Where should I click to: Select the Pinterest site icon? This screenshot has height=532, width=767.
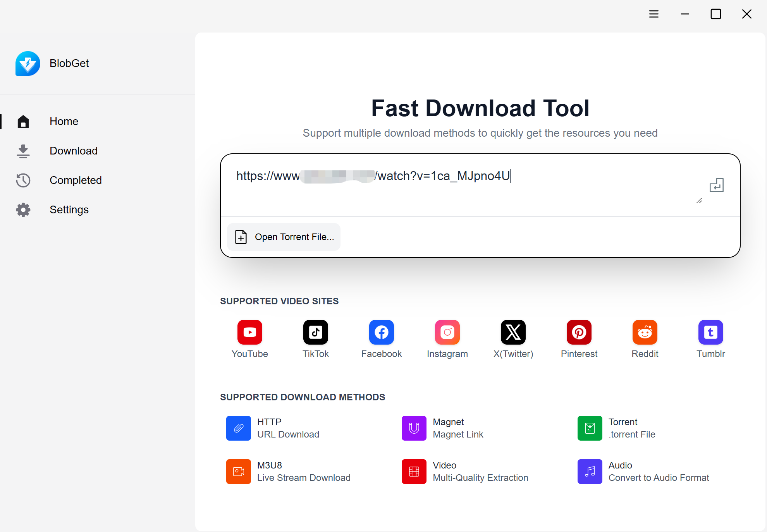coord(579,332)
